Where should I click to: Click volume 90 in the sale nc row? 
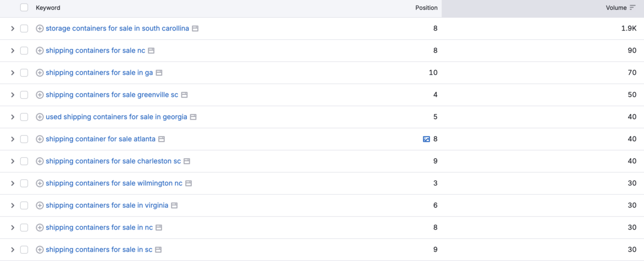coord(632,51)
